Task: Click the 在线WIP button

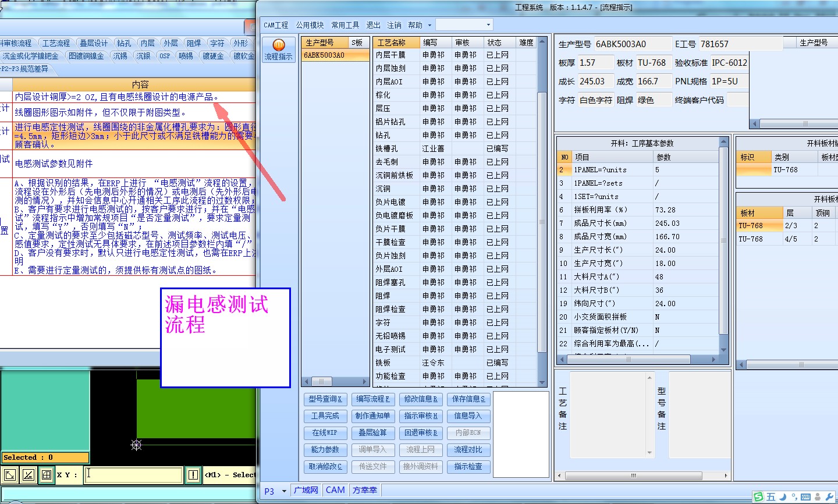Action: (325, 432)
